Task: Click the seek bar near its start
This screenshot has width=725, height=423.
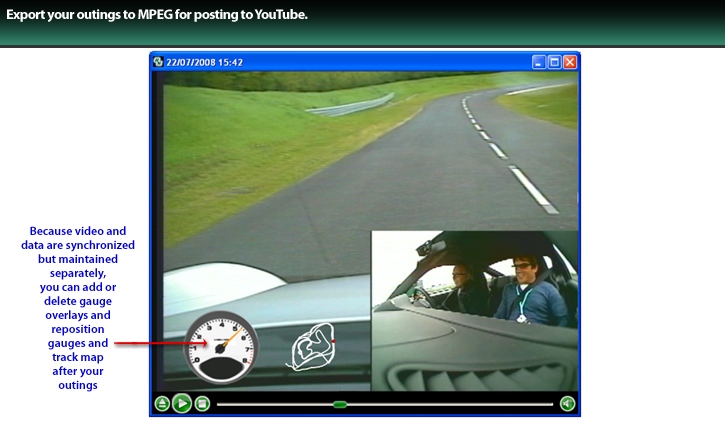Action: (x=225, y=404)
